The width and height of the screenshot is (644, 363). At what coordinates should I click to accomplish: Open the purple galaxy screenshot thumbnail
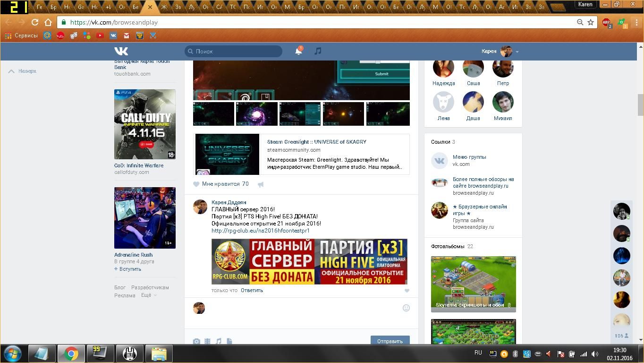(257, 114)
